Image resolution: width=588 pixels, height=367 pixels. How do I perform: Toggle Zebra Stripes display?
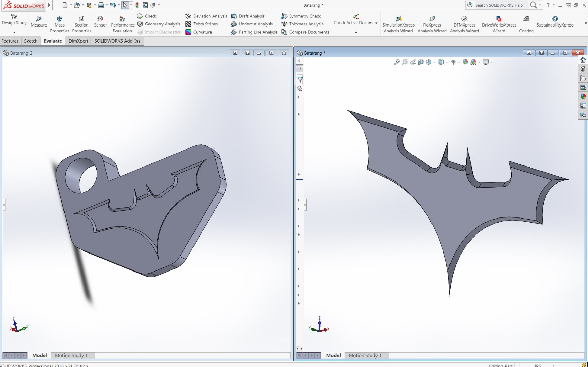(x=202, y=24)
